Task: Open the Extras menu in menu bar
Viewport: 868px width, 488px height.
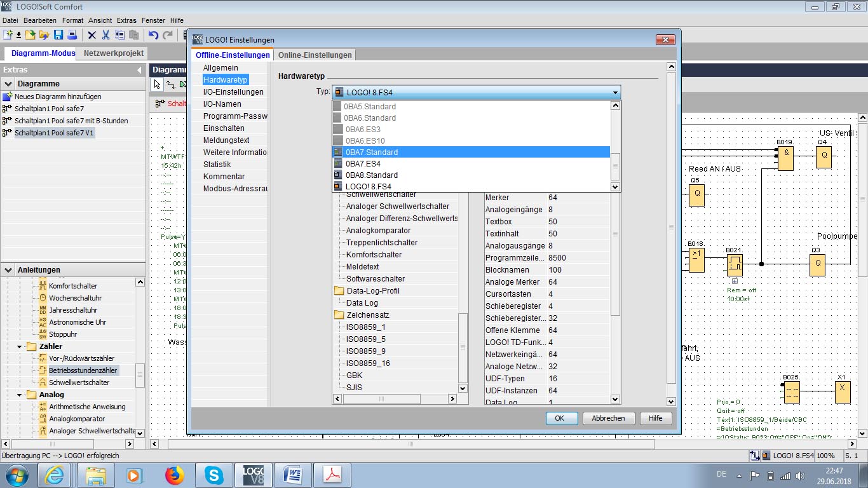Action: tap(127, 20)
